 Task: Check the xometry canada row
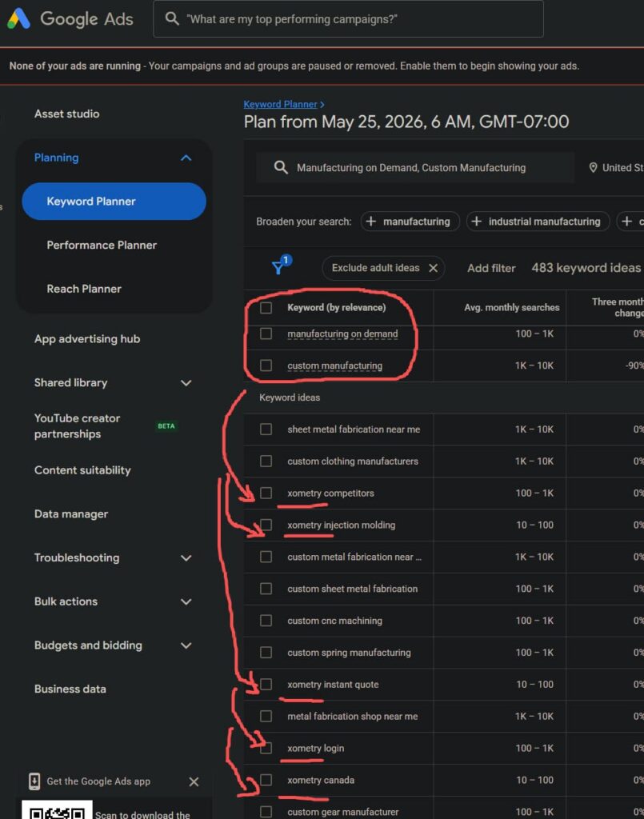point(266,779)
